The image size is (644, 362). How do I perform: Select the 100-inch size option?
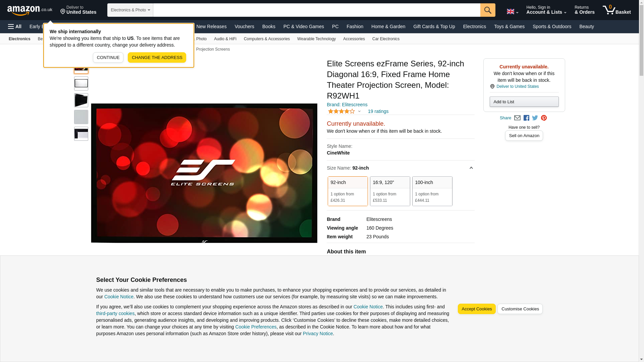[432, 191]
